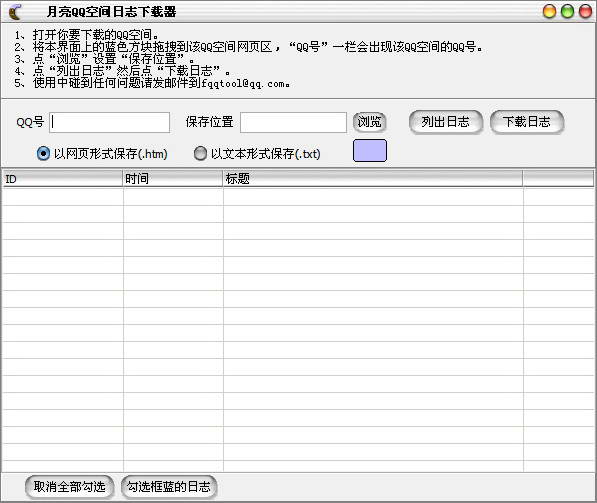Click the 勾选框蓝的日志 button
This screenshot has width=597, height=503.
pos(169,487)
